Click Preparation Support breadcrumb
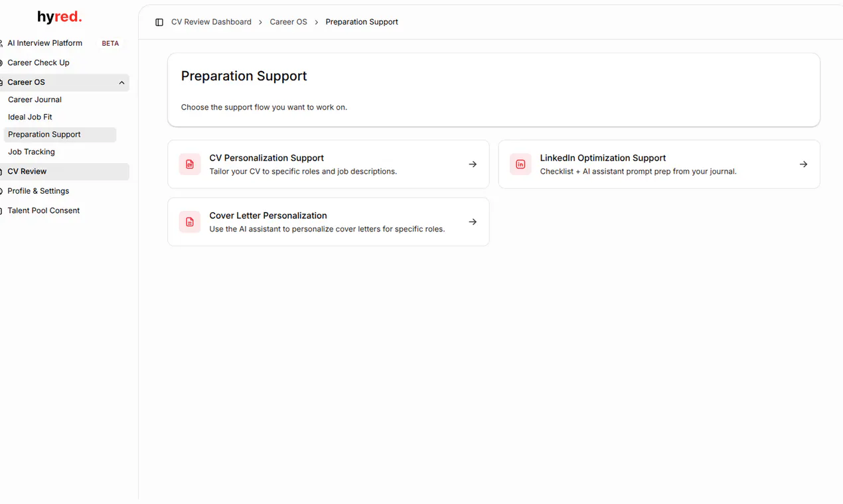The width and height of the screenshot is (843, 504). [362, 22]
